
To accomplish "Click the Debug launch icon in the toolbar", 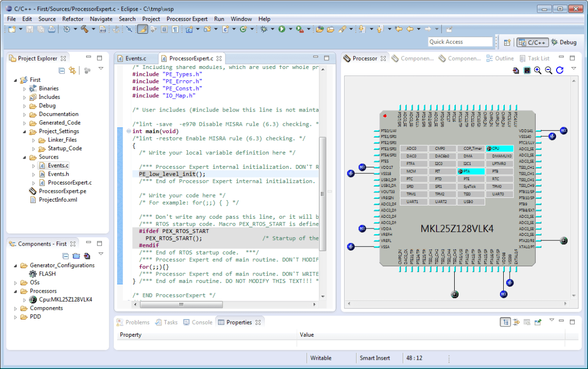I will pyautogui.click(x=264, y=30).
